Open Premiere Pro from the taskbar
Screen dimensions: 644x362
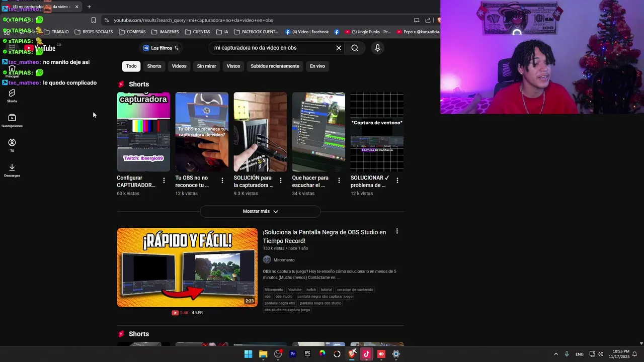coord(292,354)
